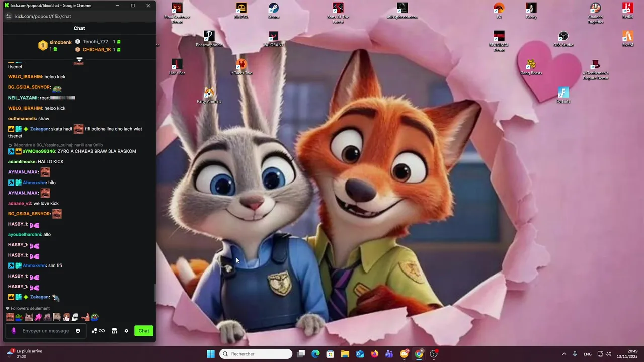Screen dimensions: 644x362
Task: Insert the ghost with sunglasses emote
Action: tap(75, 317)
